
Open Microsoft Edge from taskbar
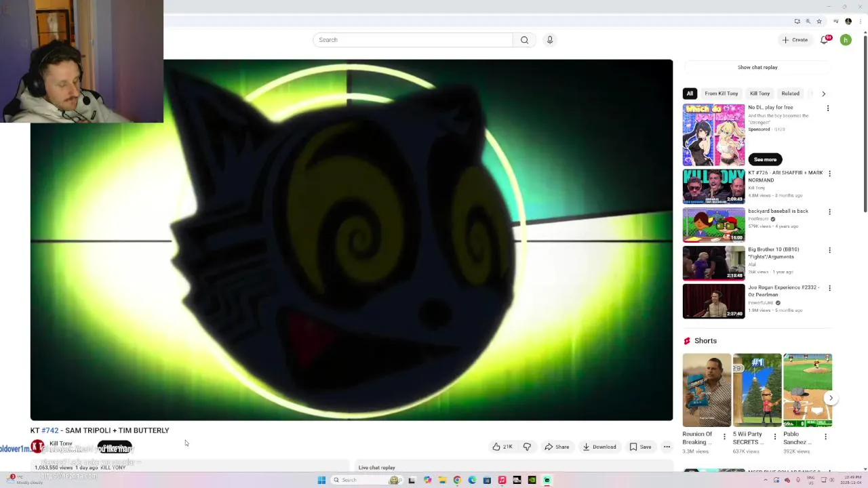472,480
